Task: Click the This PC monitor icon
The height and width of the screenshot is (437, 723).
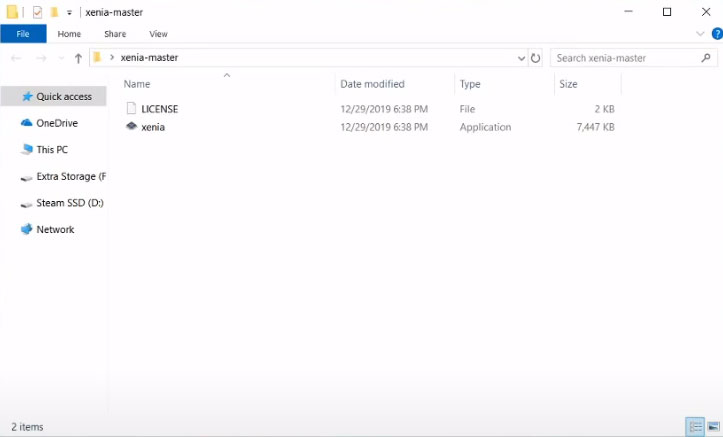Action: [x=27, y=149]
